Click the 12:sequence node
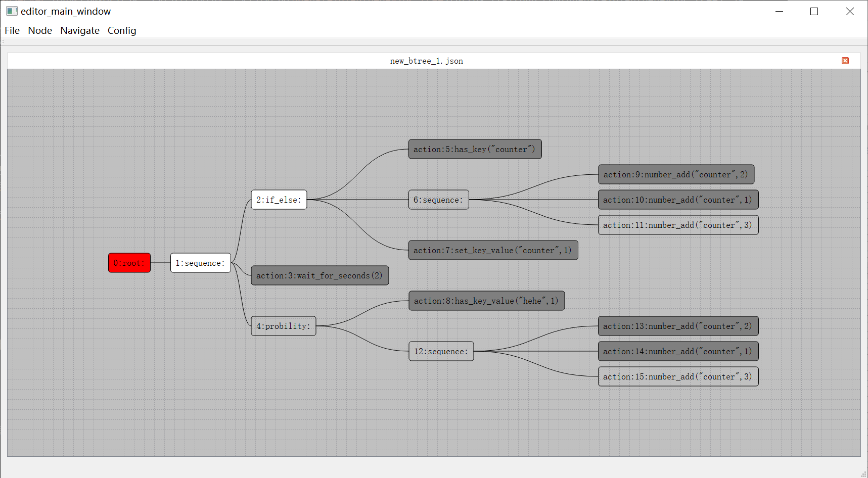 (x=441, y=351)
